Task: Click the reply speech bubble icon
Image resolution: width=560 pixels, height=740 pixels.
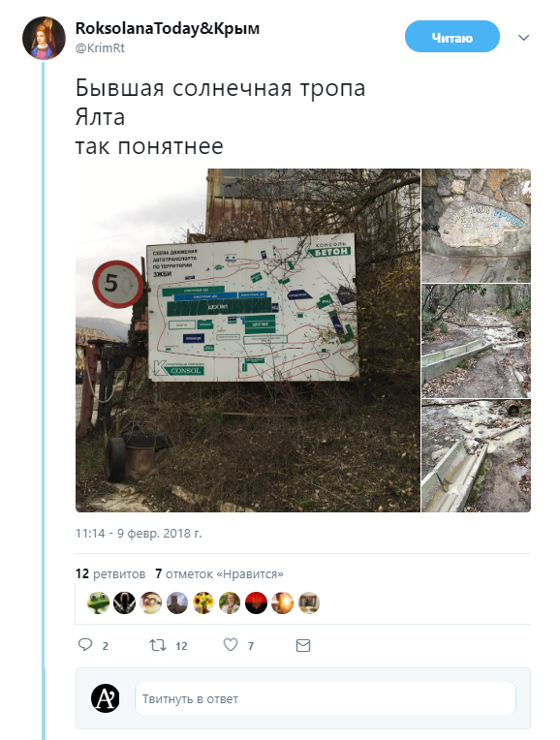Action: click(85, 645)
